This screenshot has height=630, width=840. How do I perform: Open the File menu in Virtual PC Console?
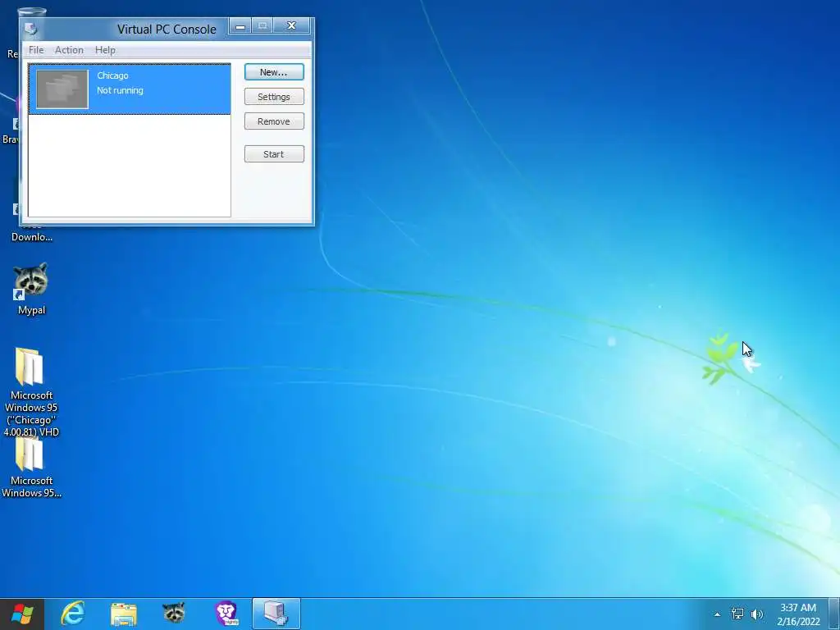point(36,50)
